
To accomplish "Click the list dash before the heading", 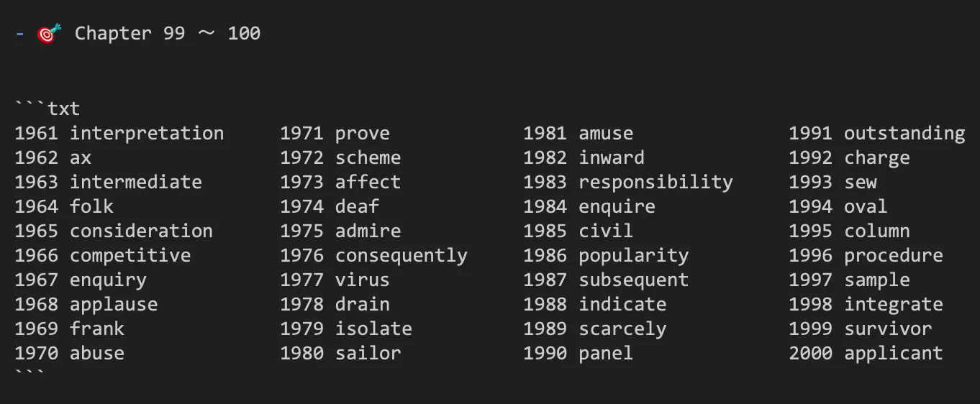I will (19, 34).
